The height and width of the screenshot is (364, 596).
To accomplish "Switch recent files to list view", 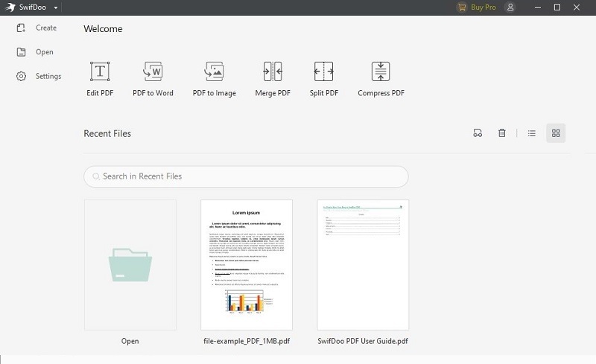I will (532, 133).
